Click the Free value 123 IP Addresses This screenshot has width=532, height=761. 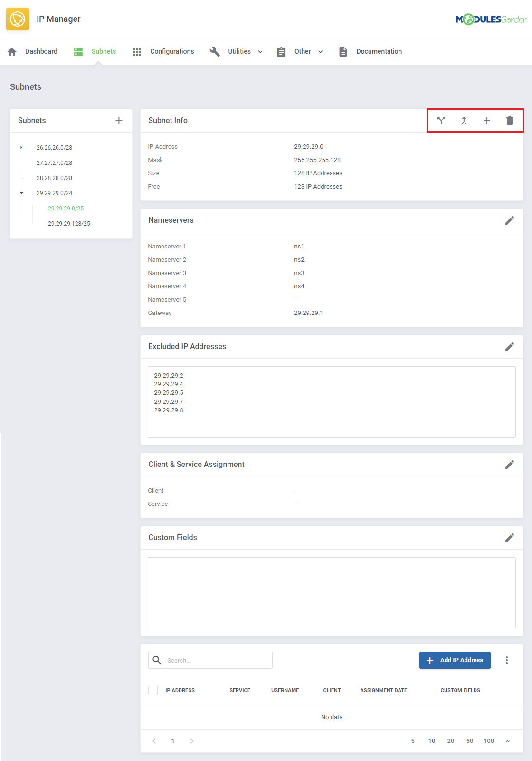[318, 187]
